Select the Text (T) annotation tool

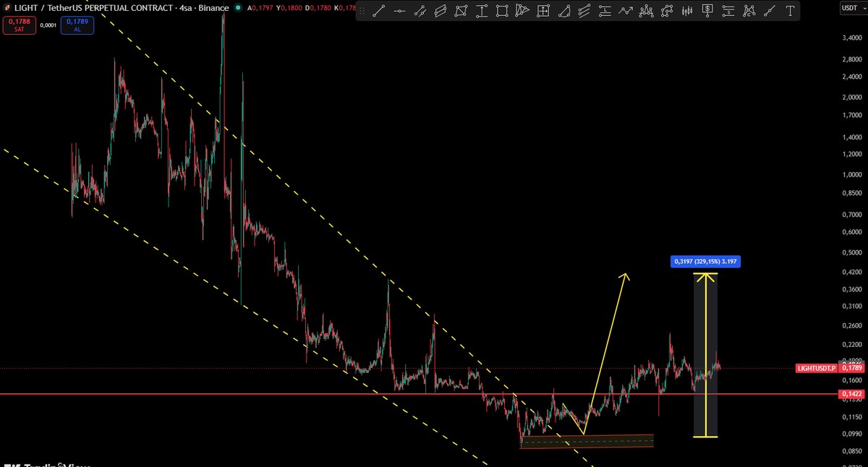point(791,11)
